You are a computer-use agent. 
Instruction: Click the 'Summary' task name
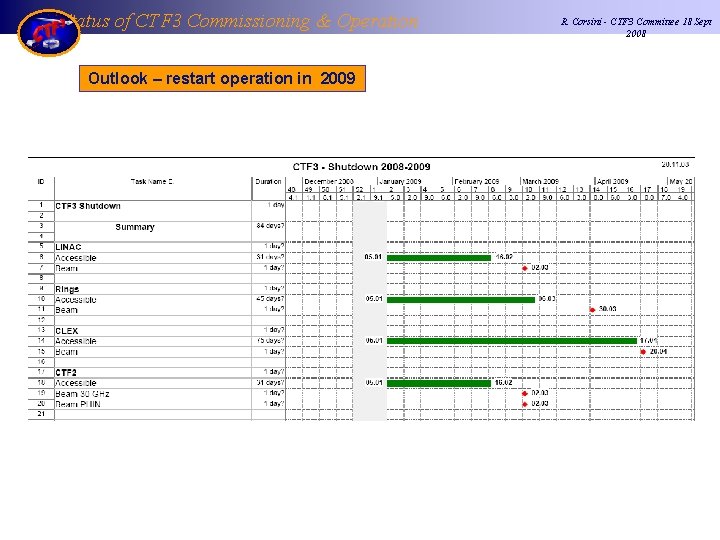(x=135, y=227)
